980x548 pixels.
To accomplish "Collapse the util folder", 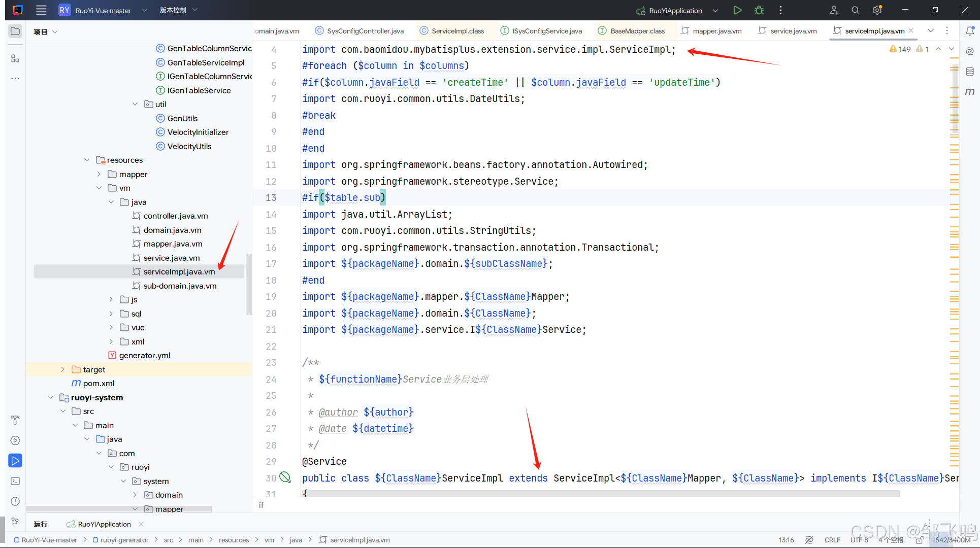I will pyautogui.click(x=135, y=104).
